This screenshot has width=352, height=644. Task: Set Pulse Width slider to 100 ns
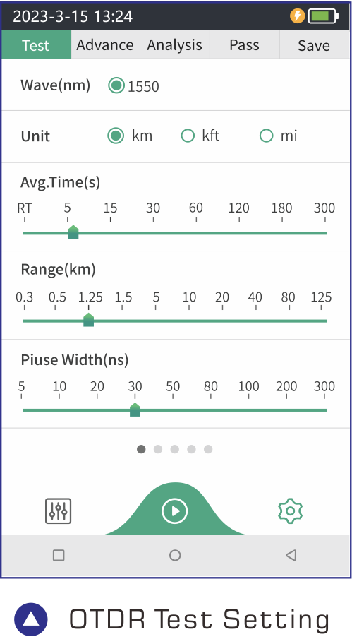tap(248, 410)
